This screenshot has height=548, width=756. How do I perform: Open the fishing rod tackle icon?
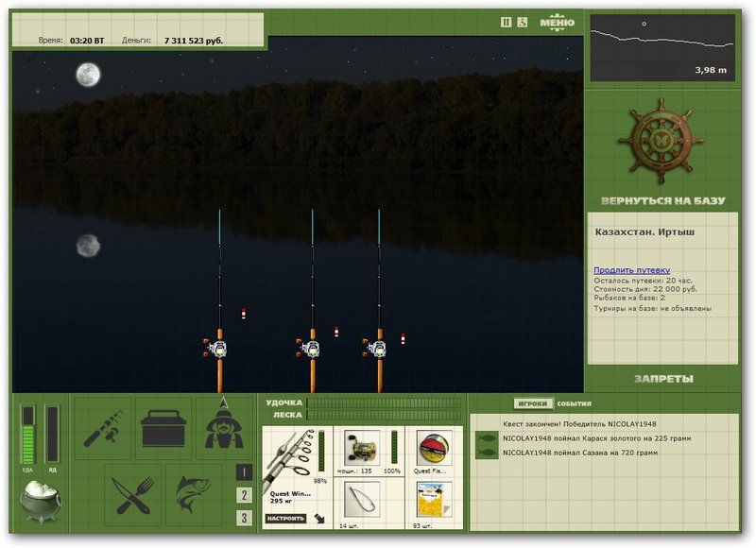(103, 428)
